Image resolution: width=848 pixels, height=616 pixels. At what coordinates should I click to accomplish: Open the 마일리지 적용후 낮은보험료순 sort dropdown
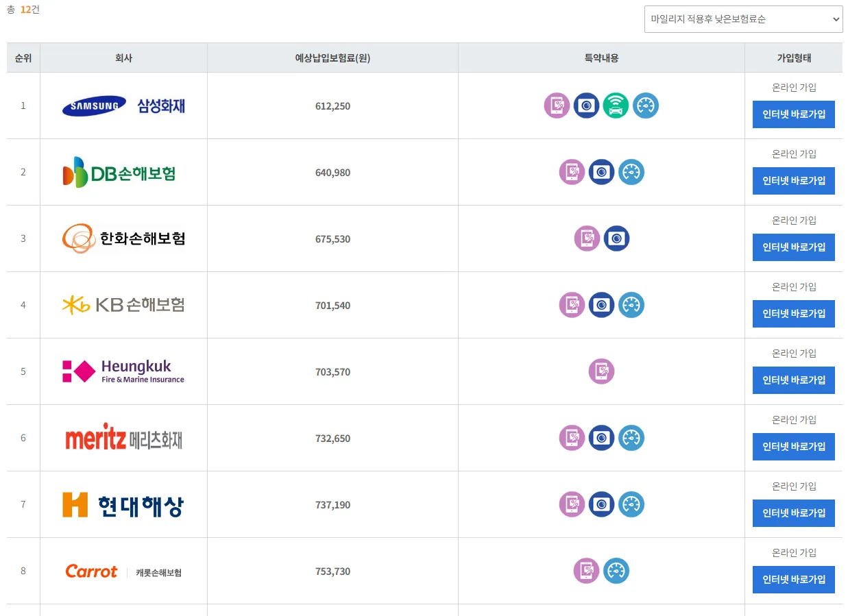(x=742, y=19)
